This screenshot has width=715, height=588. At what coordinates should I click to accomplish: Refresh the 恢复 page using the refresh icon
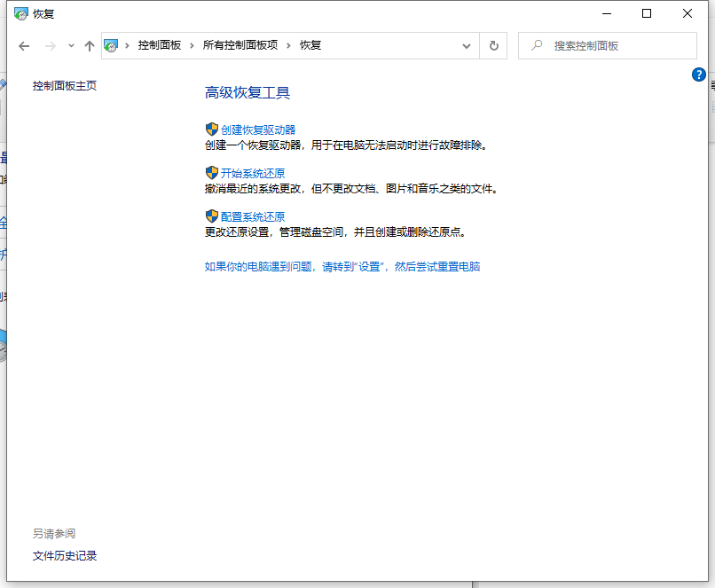click(x=494, y=46)
